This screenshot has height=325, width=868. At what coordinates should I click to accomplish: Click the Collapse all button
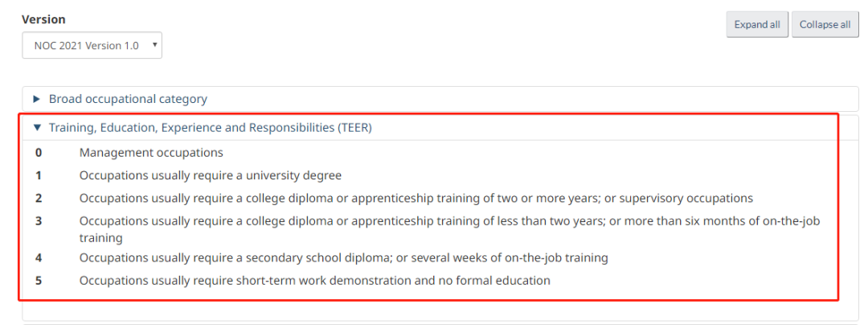(x=825, y=24)
